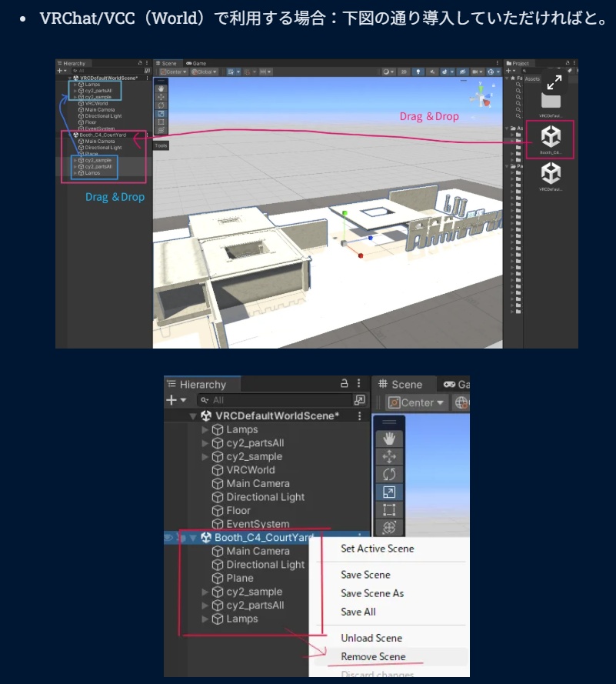Select the Transform tool in bottom screenshot
The height and width of the screenshot is (684, 616).
pos(389,527)
